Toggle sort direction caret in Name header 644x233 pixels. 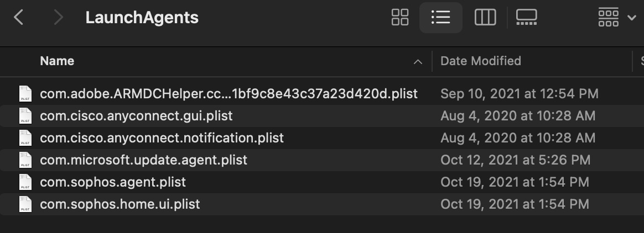(x=418, y=62)
